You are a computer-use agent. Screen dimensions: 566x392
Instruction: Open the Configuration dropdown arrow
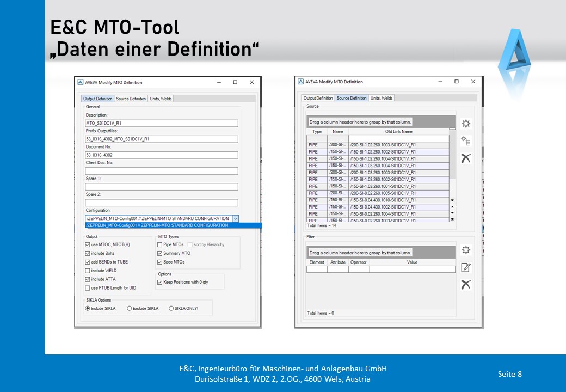tap(235, 218)
